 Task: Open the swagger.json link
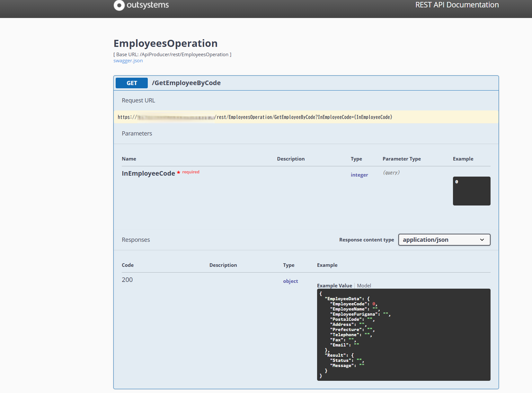point(128,61)
